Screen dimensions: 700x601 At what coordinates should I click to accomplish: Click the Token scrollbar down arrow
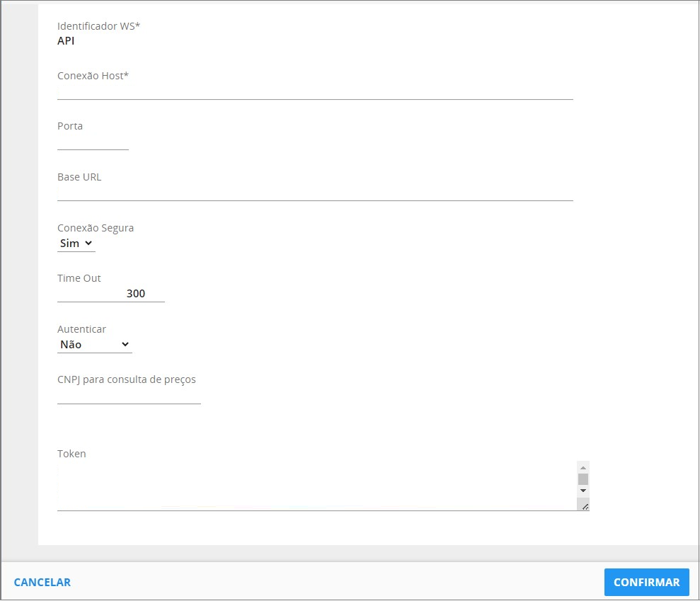(583, 491)
